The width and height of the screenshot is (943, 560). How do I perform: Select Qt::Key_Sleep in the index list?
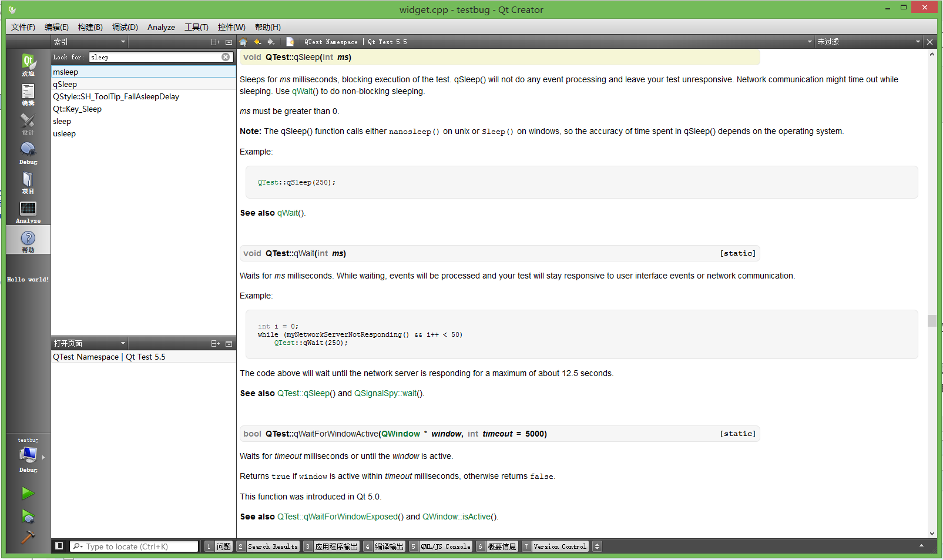(143, 109)
